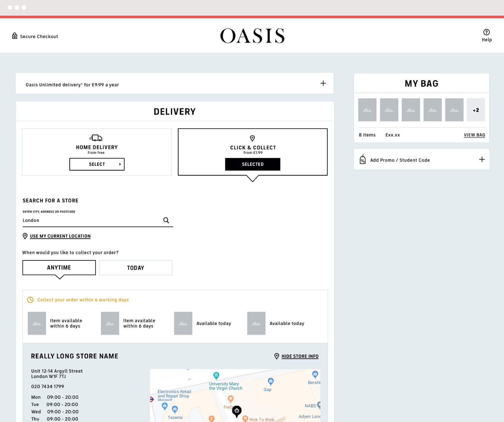Click the first product thumbnail in My Bag

(x=367, y=110)
